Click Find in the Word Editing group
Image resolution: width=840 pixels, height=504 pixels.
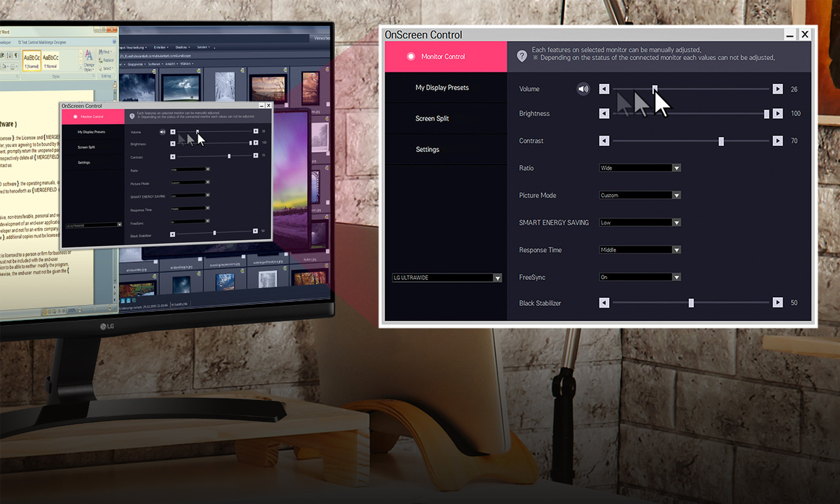pyautogui.click(x=105, y=52)
